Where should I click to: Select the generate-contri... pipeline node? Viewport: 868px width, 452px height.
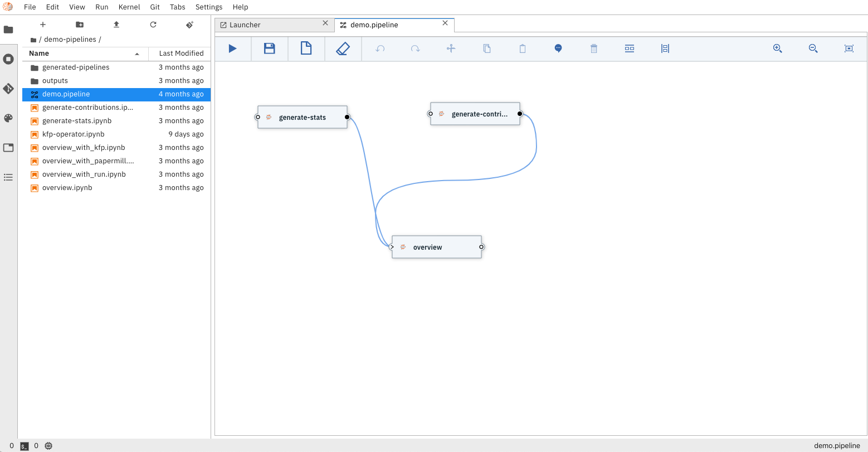point(475,114)
